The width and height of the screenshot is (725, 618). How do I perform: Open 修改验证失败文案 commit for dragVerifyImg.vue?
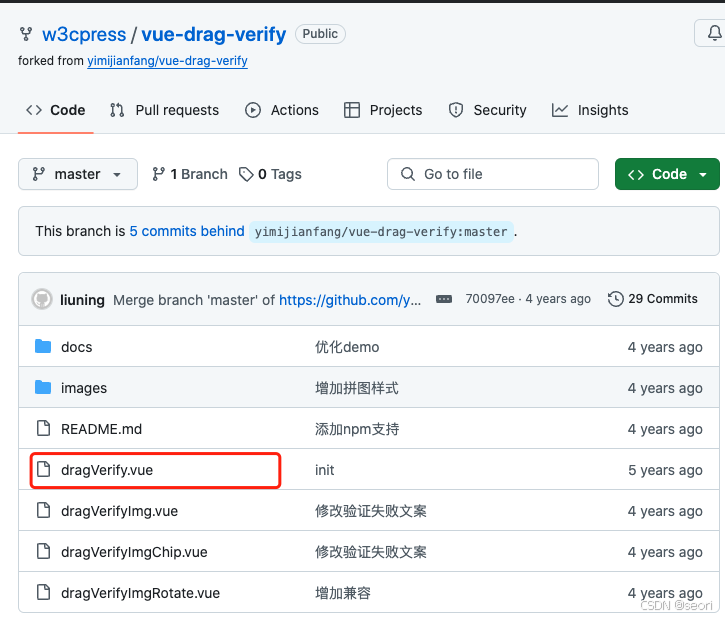370,511
